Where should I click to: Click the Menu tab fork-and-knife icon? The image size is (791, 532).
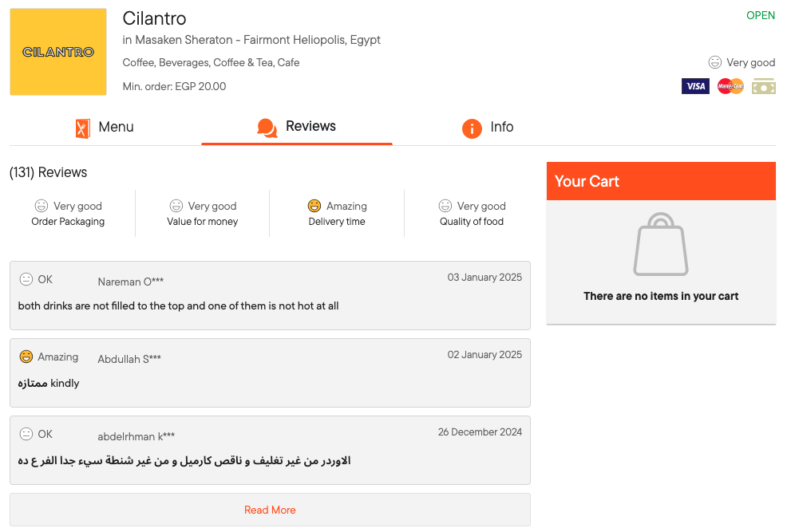[83, 128]
